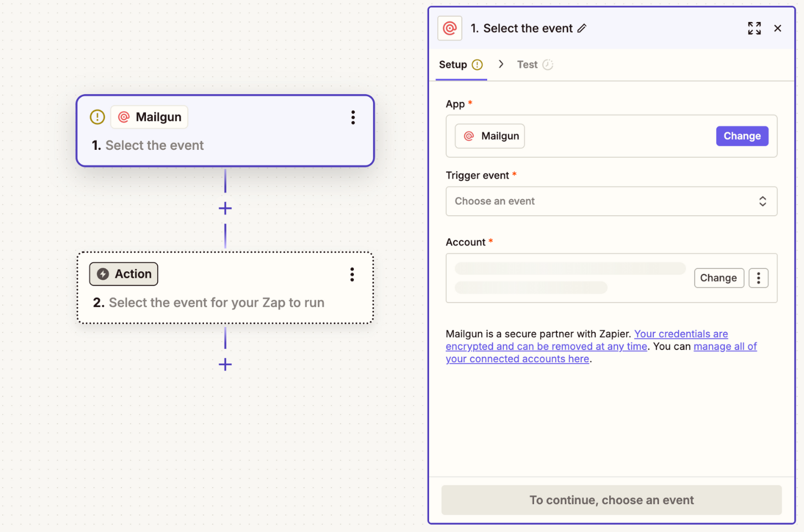Open the Choose an event dropdown

(x=612, y=201)
